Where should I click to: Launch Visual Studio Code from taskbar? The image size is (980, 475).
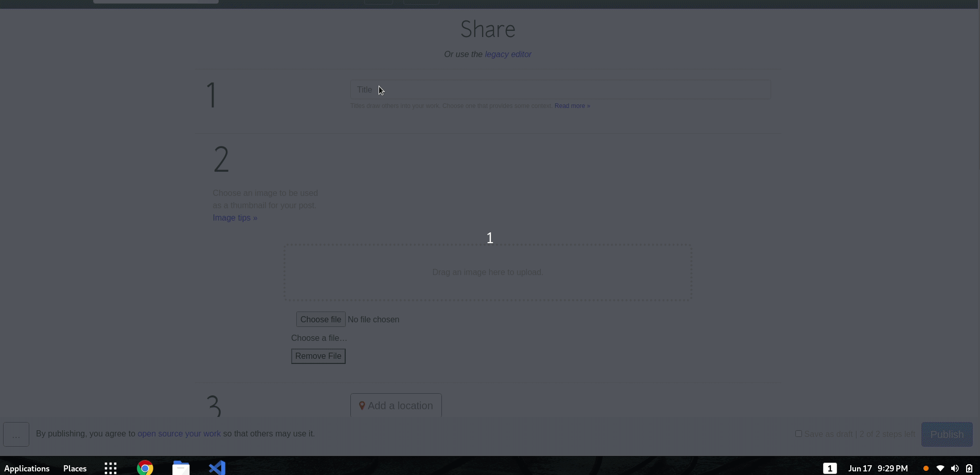[x=217, y=468]
